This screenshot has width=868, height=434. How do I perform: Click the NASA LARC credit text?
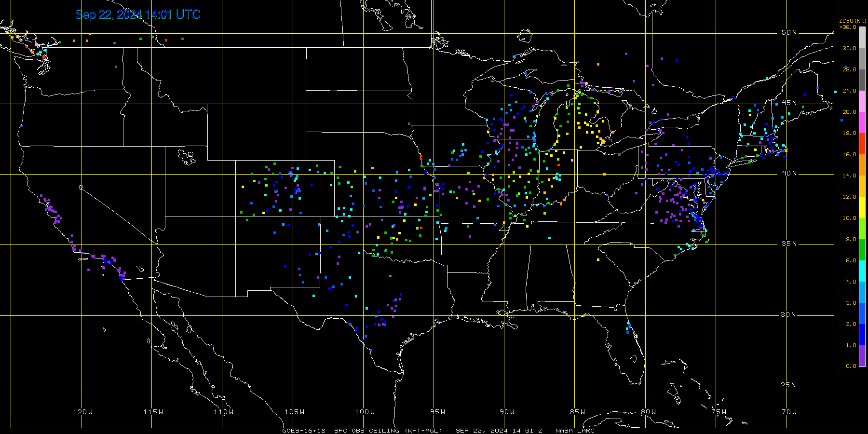(575, 431)
